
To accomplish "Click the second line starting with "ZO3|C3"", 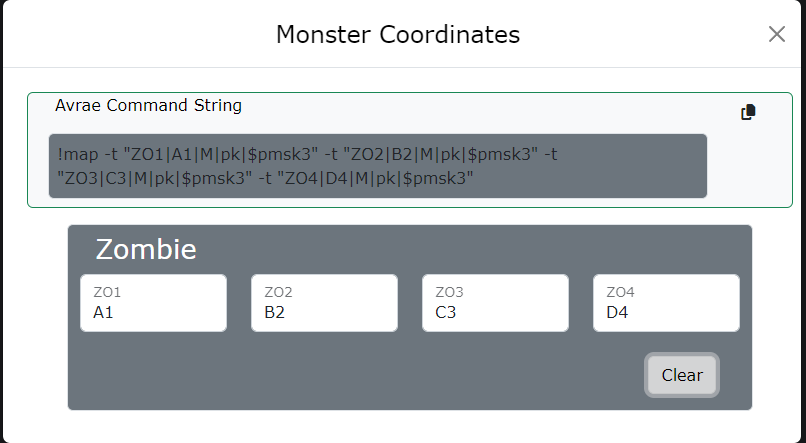I will [x=265, y=178].
